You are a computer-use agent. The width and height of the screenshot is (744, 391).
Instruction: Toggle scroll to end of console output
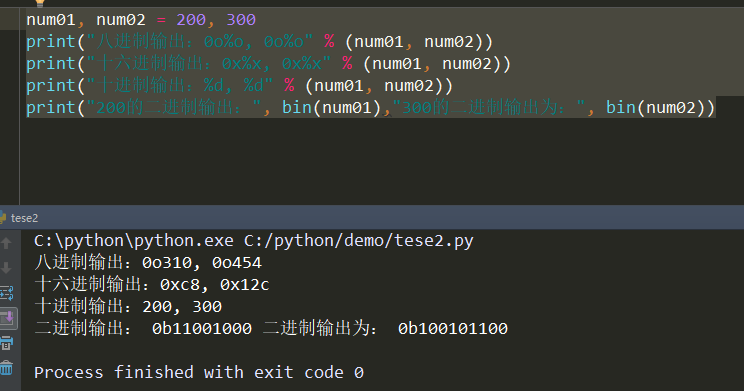pyautogui.click(x=8, y=318)
